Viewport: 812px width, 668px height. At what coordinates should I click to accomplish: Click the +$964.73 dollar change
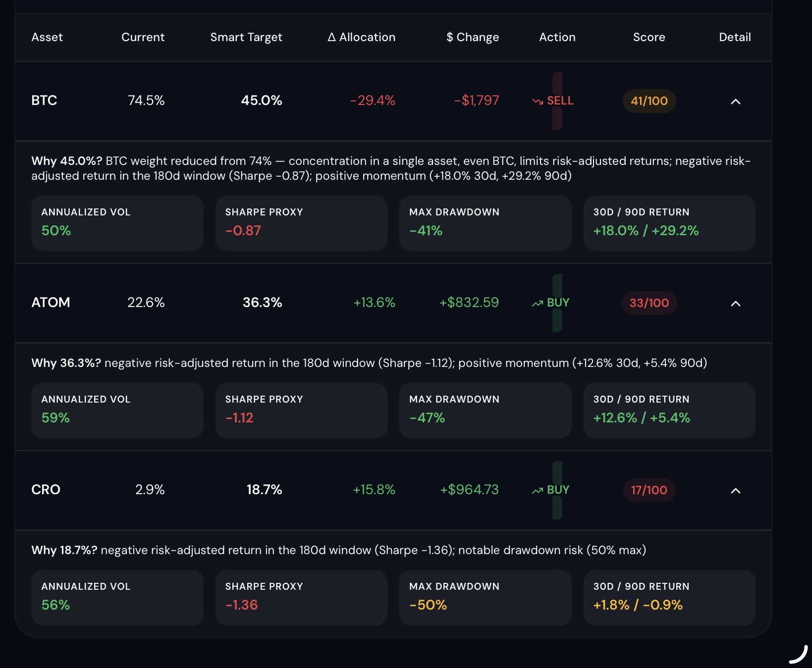coord(470,490)
